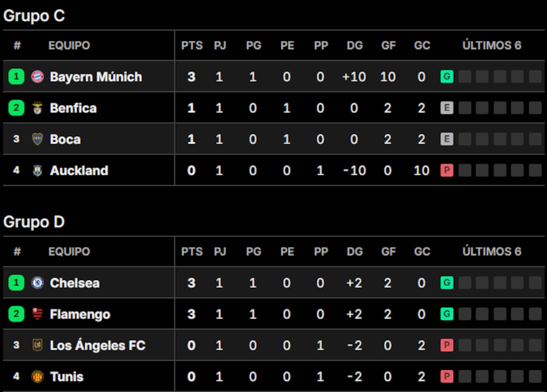Click Auckland's red P result badge
This screenshot has height=392, width=547.
coord(447,170)
